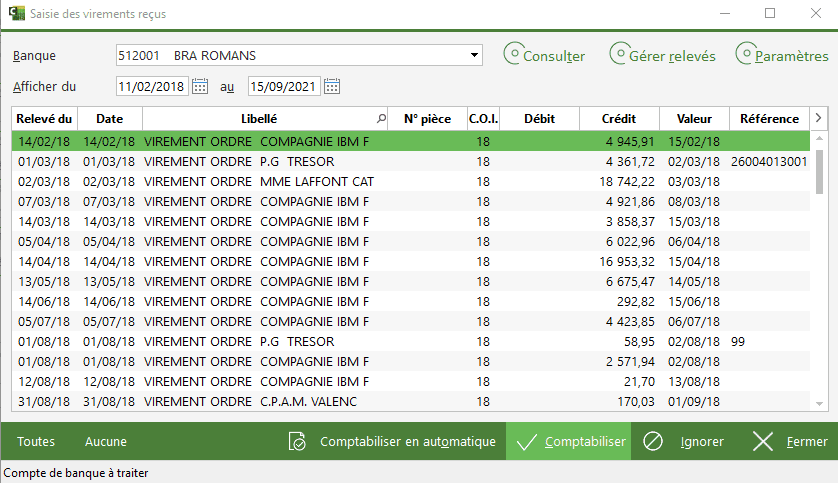
Task: Select row with credit 3 858,37
Action: [x=410, y=222]
